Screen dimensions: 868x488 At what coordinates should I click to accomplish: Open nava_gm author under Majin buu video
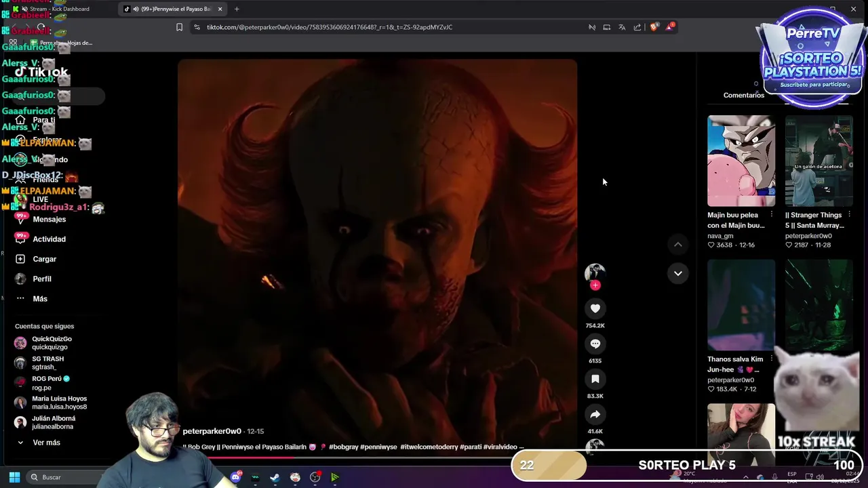click(x=720, y=236)
